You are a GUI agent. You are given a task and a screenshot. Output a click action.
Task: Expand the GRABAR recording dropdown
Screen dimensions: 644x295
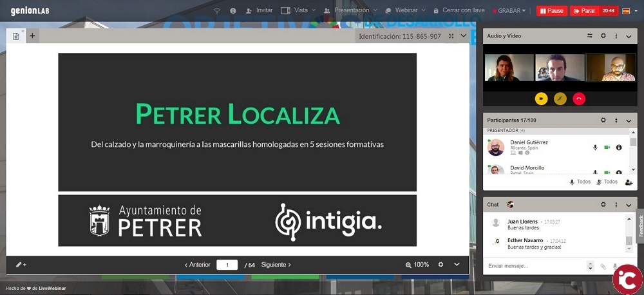(511, 11)
